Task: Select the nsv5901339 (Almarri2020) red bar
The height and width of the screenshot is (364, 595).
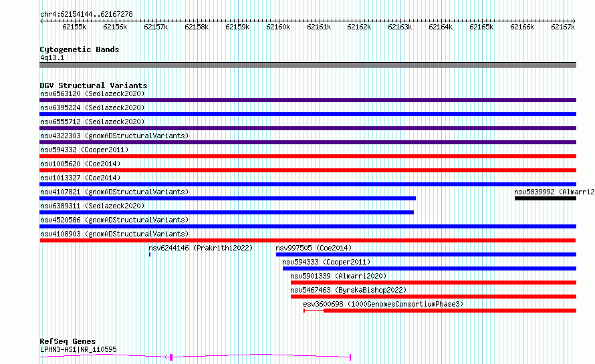Action: coord(433,283)
